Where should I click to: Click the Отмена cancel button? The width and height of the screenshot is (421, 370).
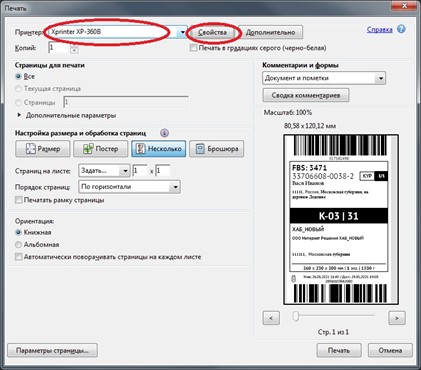390,350
